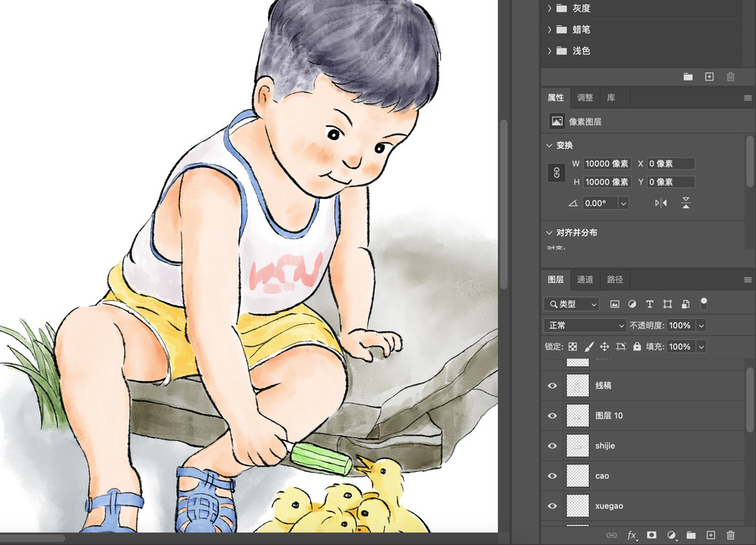756x545 pixels.
Task: Click the link layers icon
Action: 612,535
